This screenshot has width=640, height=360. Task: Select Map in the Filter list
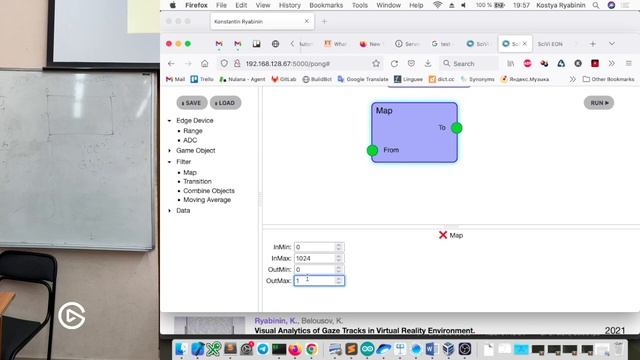(x=190, y=172)
